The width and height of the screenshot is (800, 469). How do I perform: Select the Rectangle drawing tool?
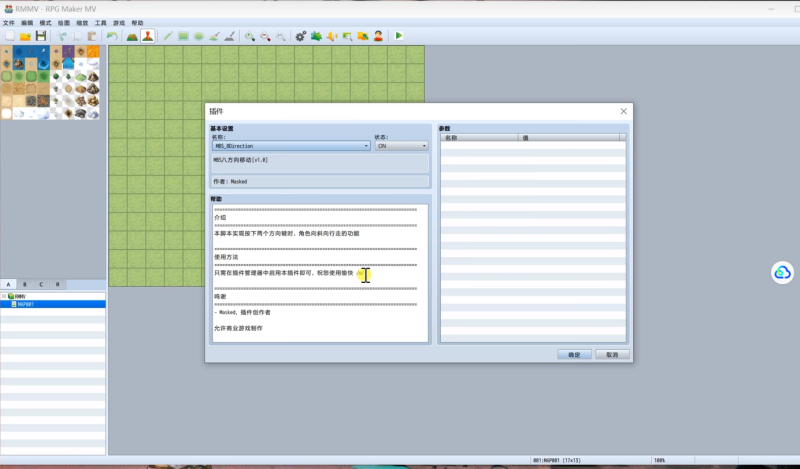click(x=183, y=36)
